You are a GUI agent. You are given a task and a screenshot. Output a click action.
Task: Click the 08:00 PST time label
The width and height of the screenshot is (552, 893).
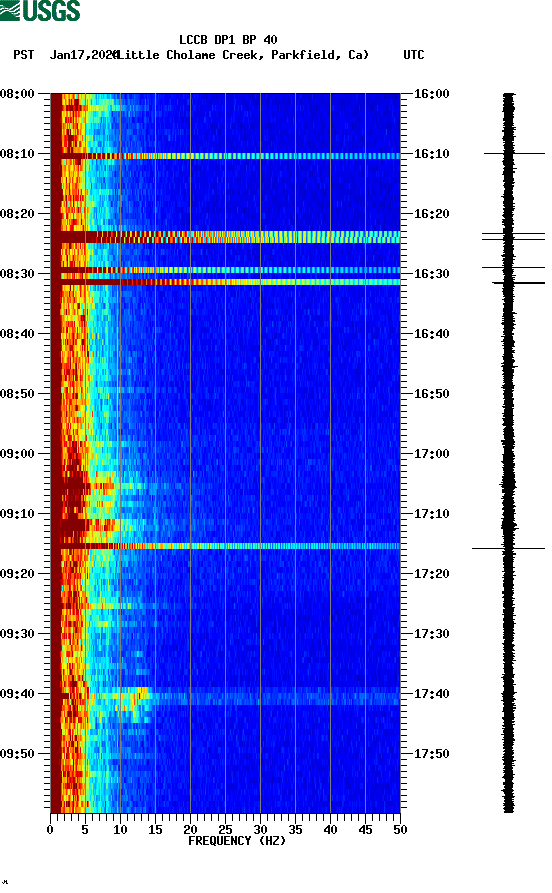point(18,93)
